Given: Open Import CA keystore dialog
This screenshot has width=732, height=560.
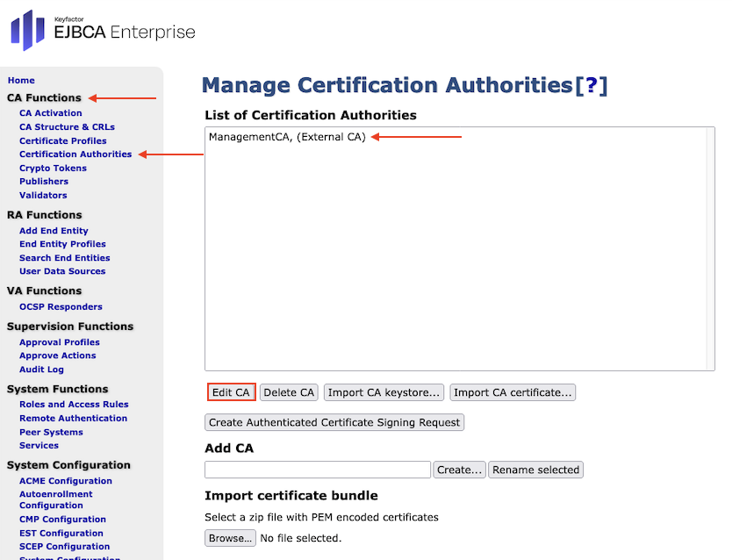Looking at the screenshot, I should click(384, 392).
